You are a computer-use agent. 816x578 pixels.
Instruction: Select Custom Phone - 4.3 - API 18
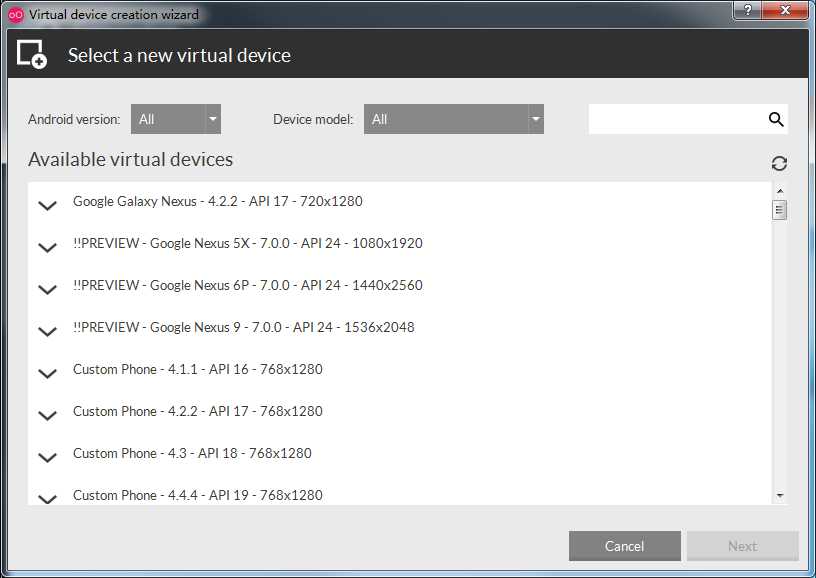click(x=192, y=453)
